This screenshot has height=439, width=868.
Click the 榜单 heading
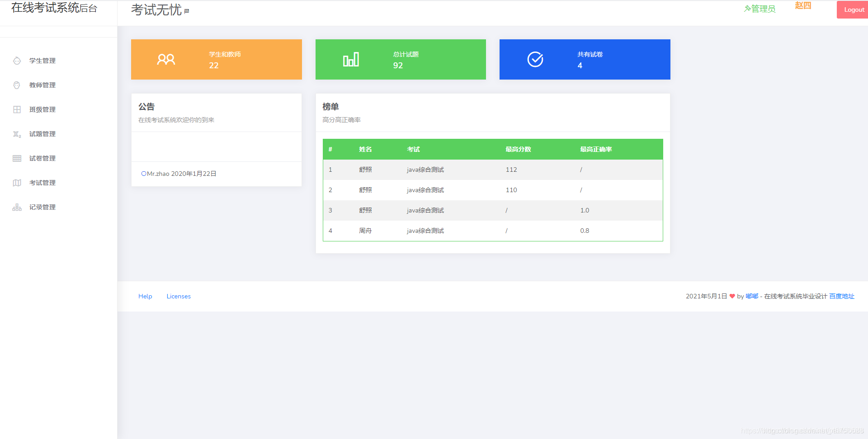pyautogui.click(x=330, y=107)
